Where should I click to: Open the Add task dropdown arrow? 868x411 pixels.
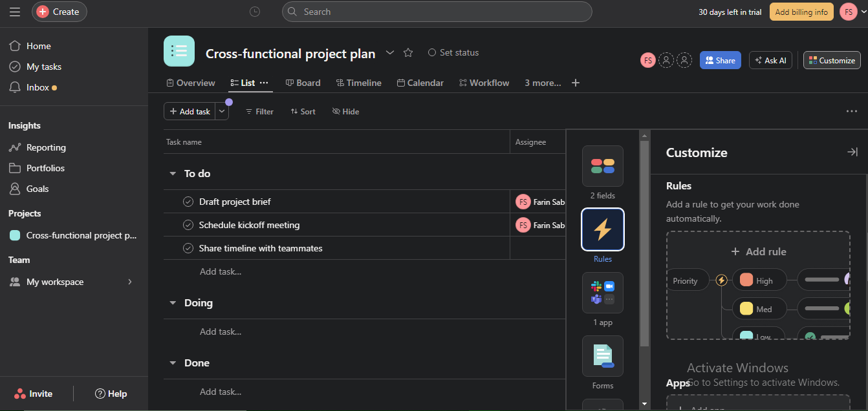222,111
